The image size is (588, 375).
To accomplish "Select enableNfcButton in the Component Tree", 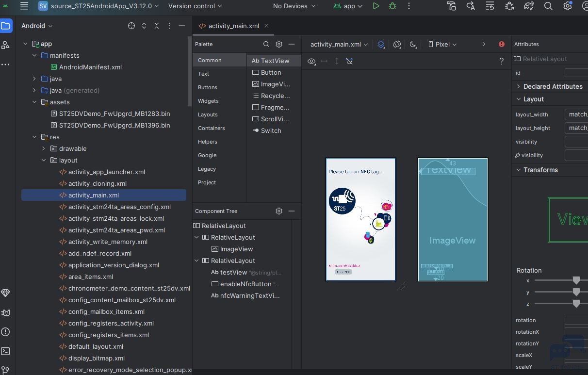I will 245,284.
